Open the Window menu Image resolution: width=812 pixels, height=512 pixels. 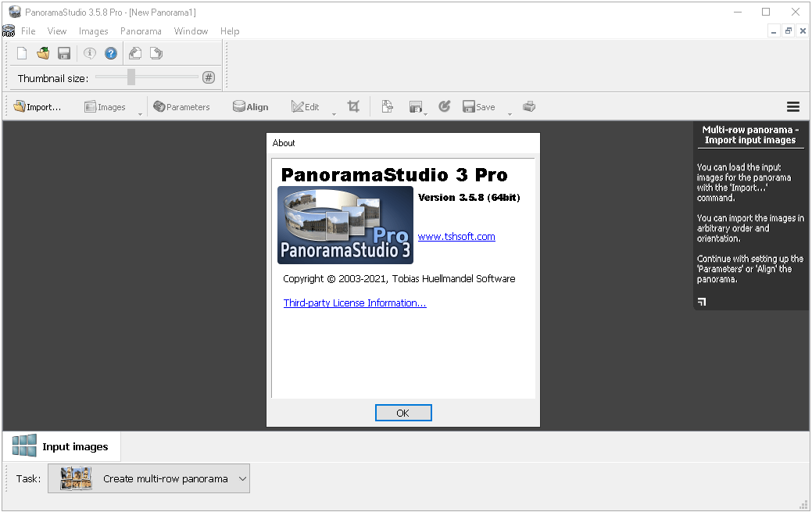click(x=191, y=31)
